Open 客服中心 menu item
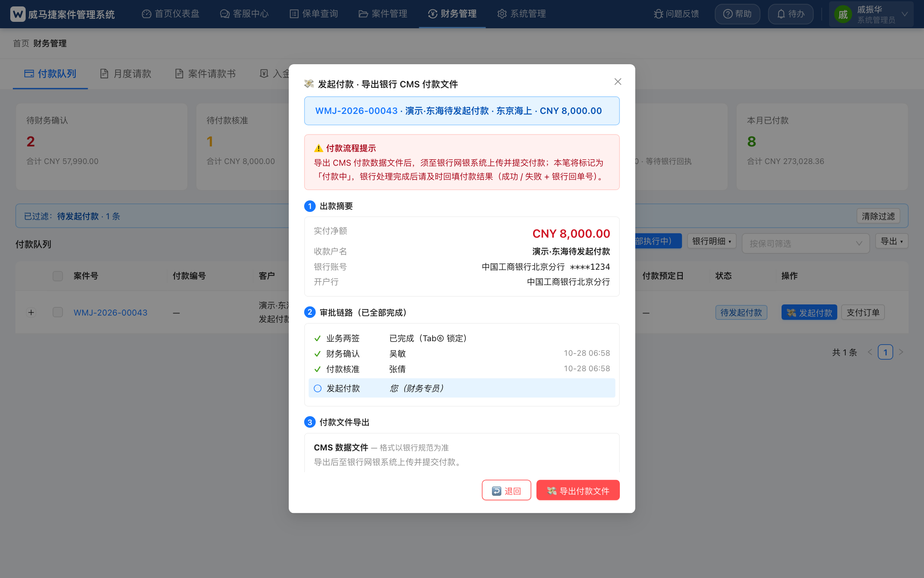Screen dimensions: 924x578 244,14
